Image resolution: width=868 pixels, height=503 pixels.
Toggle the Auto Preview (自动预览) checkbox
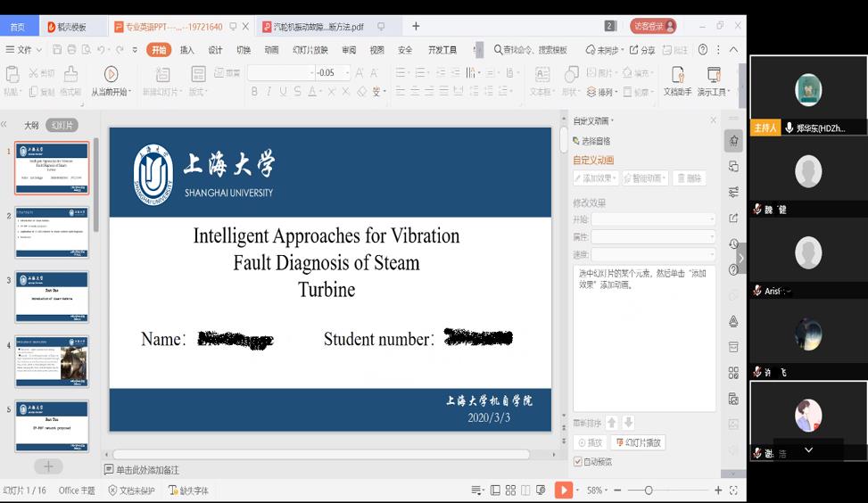pos(578,461)
